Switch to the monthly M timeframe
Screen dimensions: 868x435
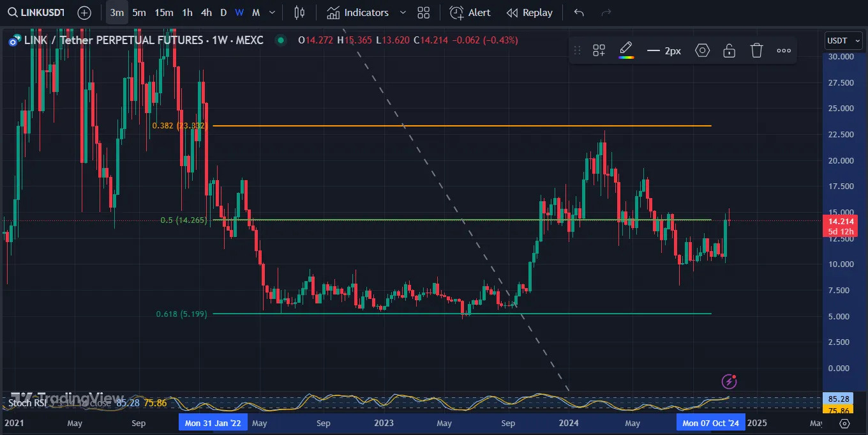click(255, 12)
